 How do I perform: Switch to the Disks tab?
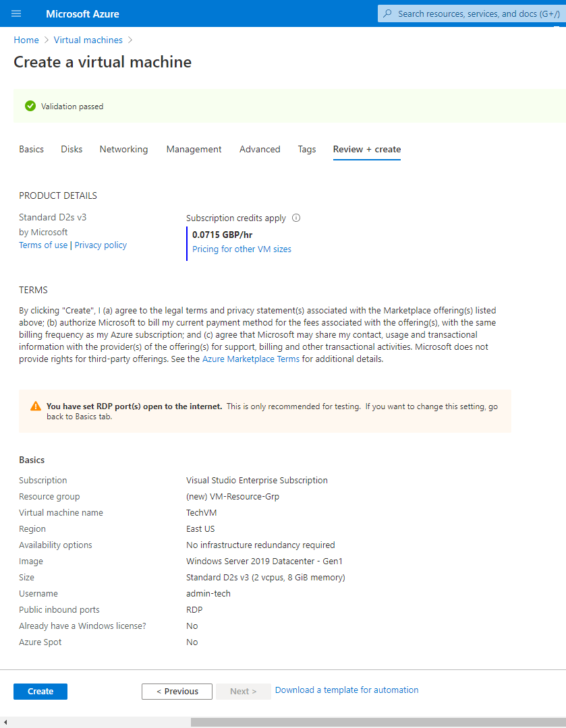(72, 149)
